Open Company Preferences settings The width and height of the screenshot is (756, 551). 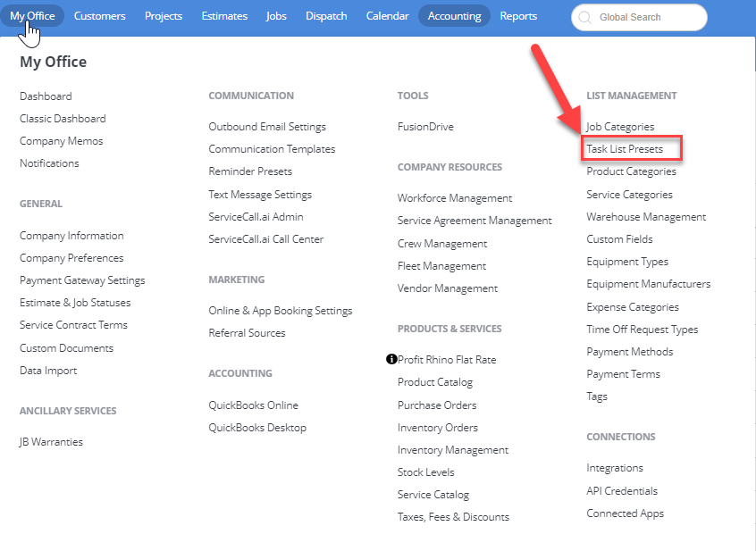coord(71,258)
